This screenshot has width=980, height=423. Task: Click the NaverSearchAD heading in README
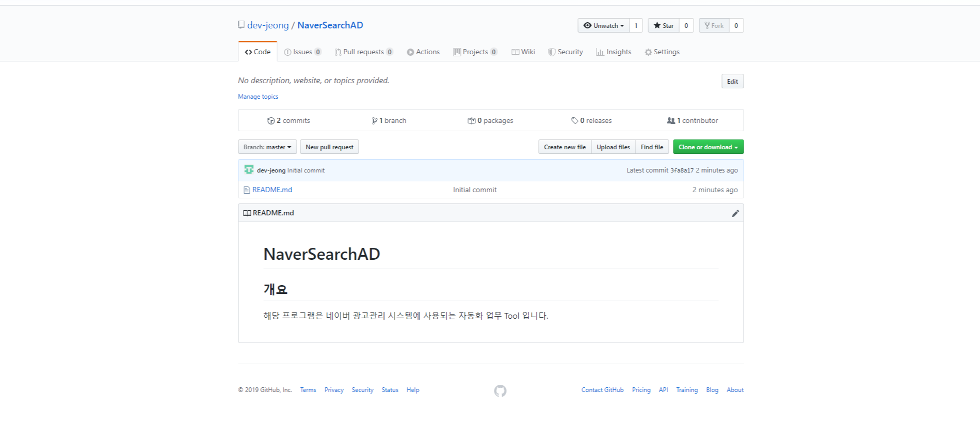[322, 254]
